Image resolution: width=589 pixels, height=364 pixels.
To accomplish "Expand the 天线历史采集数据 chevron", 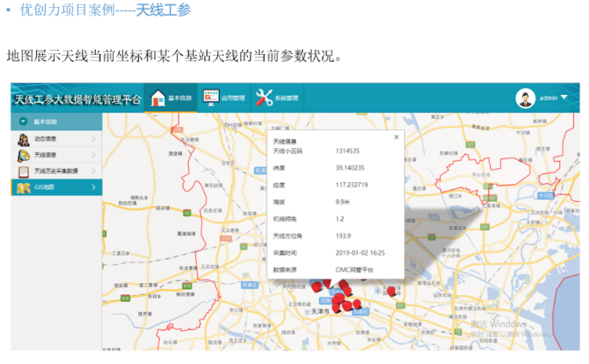I will click(x=93, y=171).
